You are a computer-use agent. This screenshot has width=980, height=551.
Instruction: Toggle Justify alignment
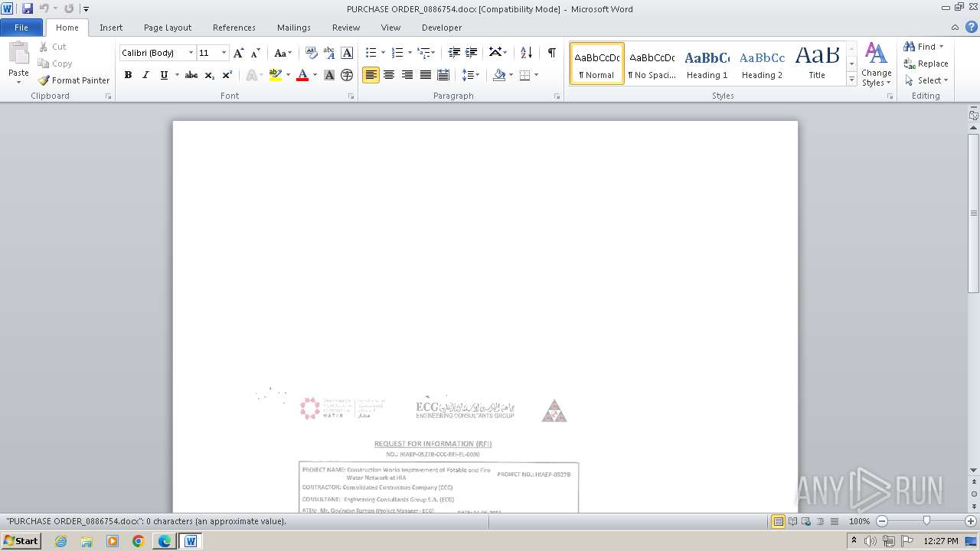(x=425, y=75)
